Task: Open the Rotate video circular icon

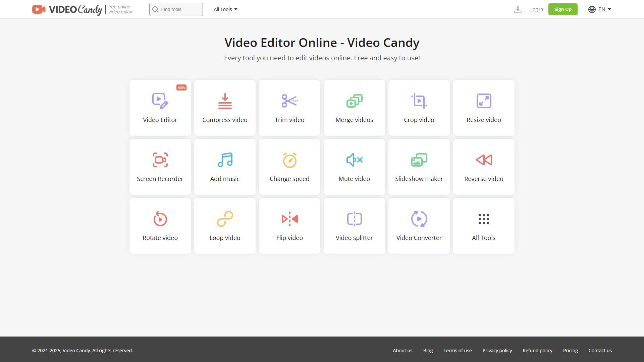Action: [x=160, y=219]
